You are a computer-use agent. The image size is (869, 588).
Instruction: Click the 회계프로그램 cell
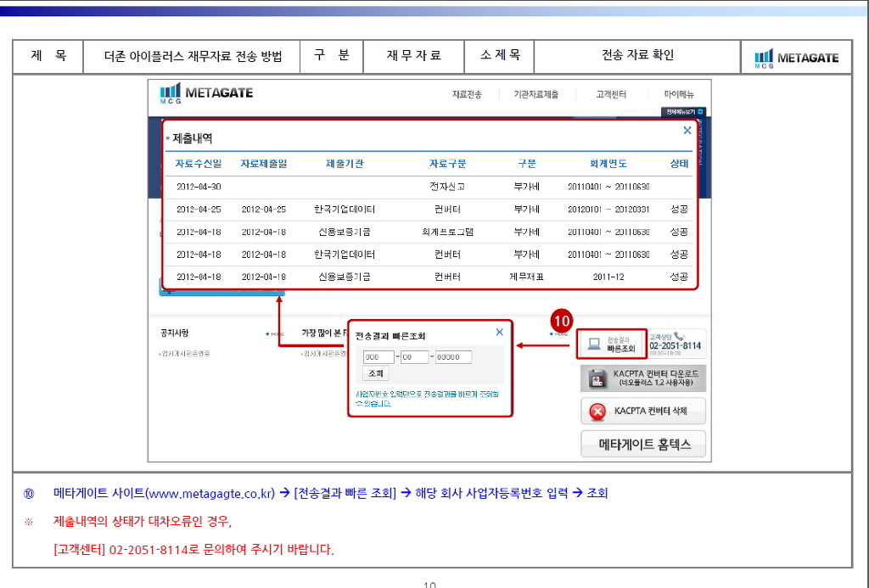pyautogui.click(x=447, y=232)
